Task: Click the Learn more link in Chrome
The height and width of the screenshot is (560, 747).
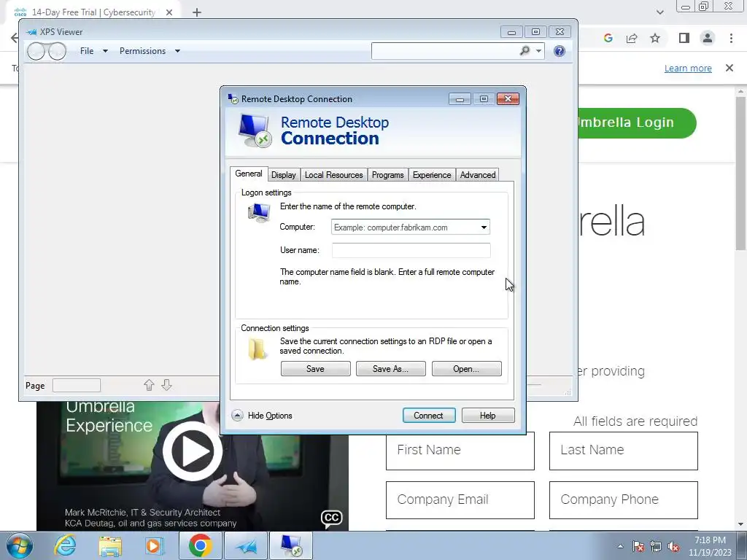Action: click(x=688, y=68)
